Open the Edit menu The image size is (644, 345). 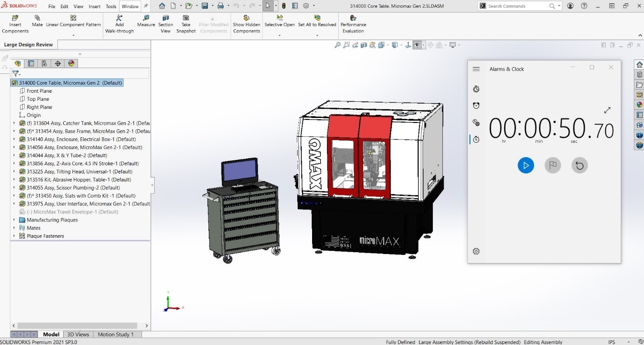(64, 6)
